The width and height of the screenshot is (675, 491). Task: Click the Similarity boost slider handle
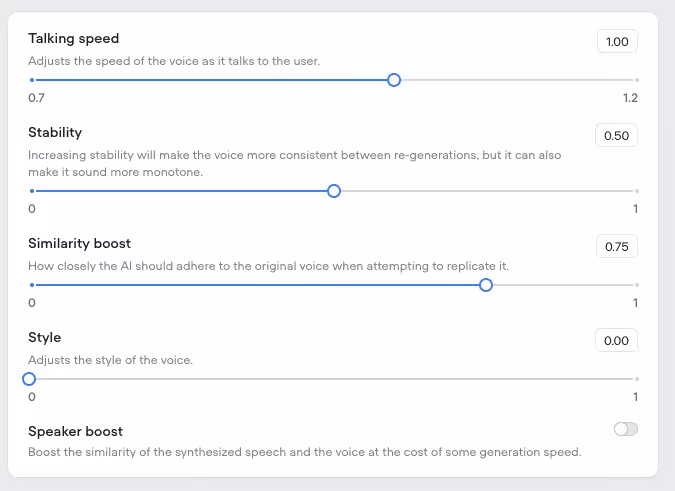pos(486,285)
